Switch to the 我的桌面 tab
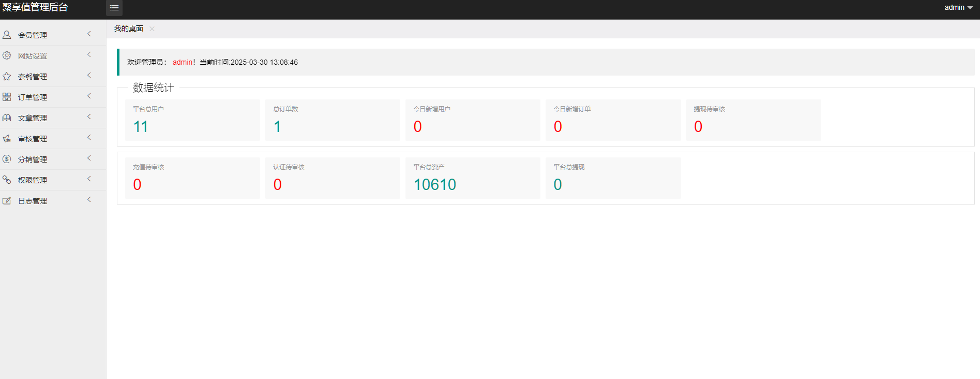 click(128, 28)
